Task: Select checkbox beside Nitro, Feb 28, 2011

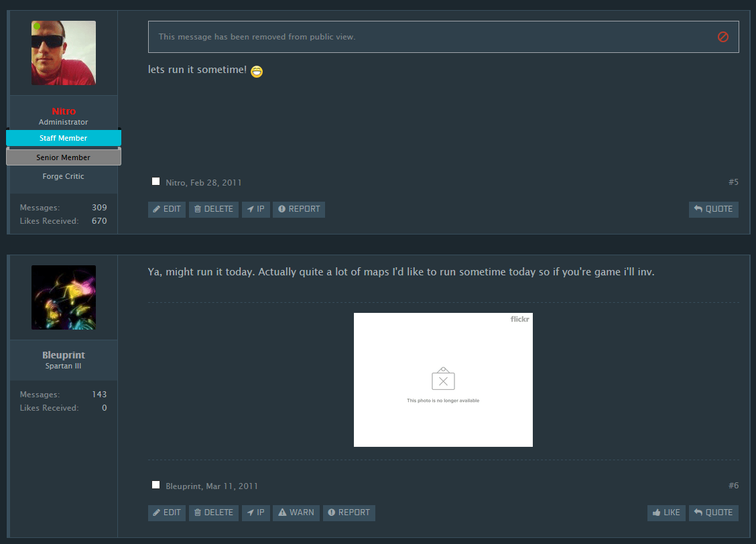Action: coord(155,182)
